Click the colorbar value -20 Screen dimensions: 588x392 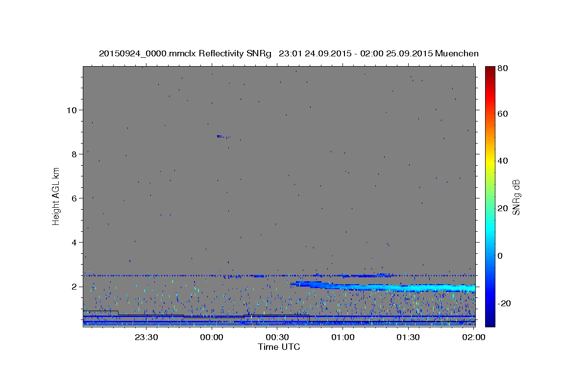505,303
